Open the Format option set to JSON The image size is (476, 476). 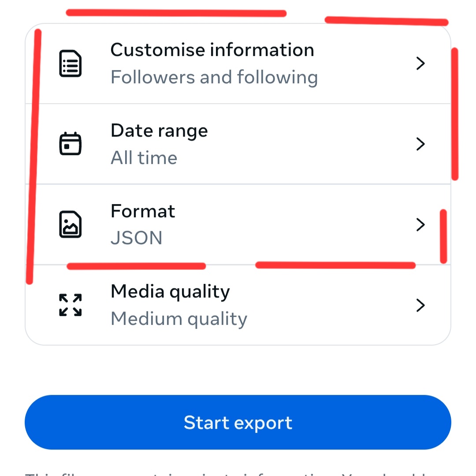tap(238, 224)
